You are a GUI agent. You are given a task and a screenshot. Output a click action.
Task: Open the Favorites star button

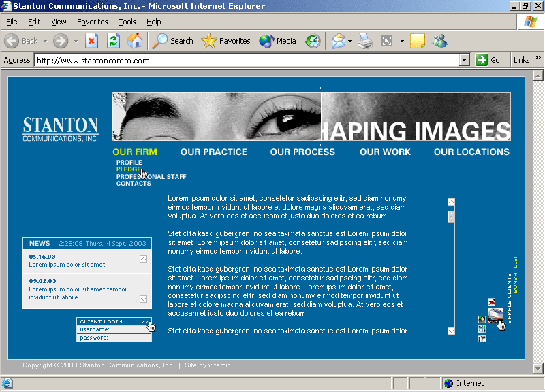[x=226, y=41]
